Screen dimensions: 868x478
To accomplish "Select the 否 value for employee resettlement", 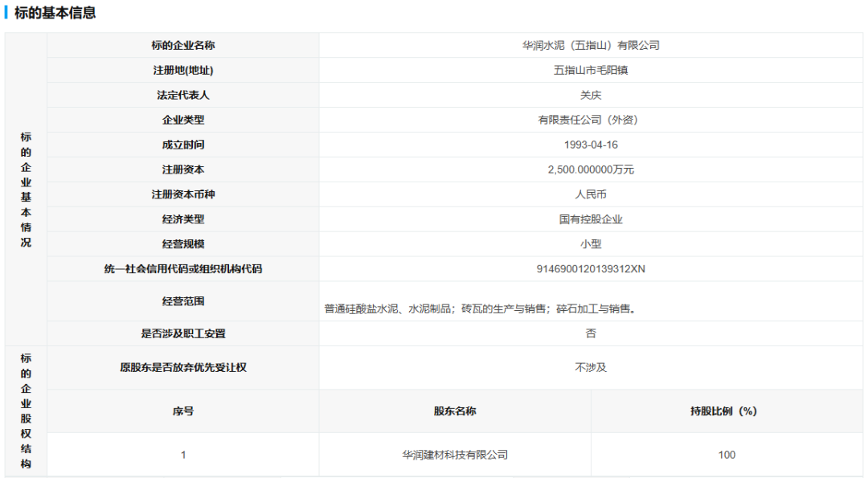I will pos(591,333).
